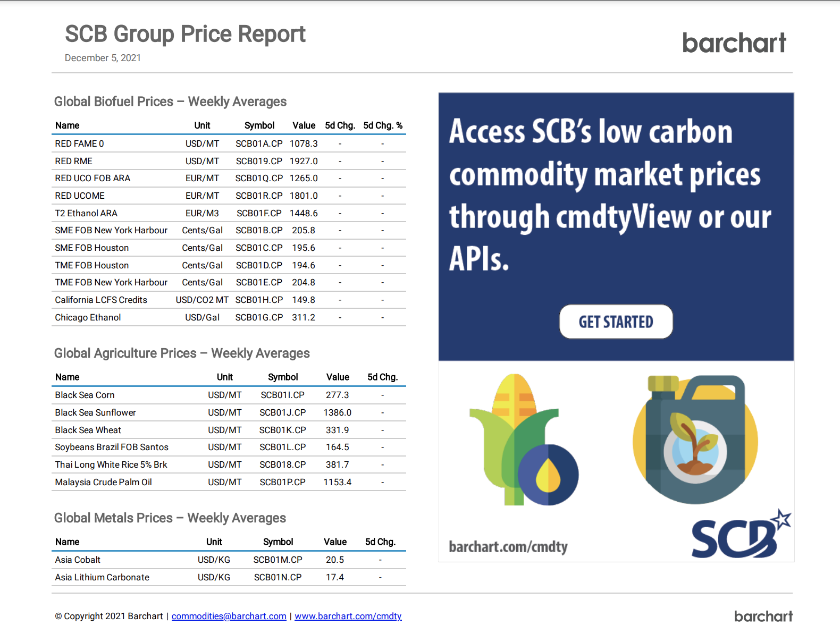Click the barchart.com/cmdty text in the ad
This screenshot has width=840, height=642.
tap(508, 547)
